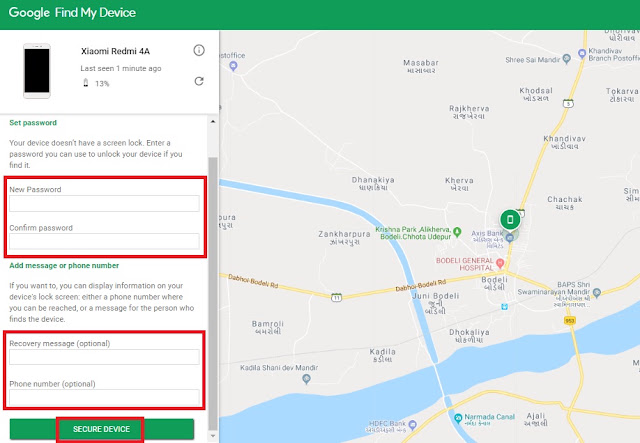Select the green phone location marker on map

click(x=510, y=220)
